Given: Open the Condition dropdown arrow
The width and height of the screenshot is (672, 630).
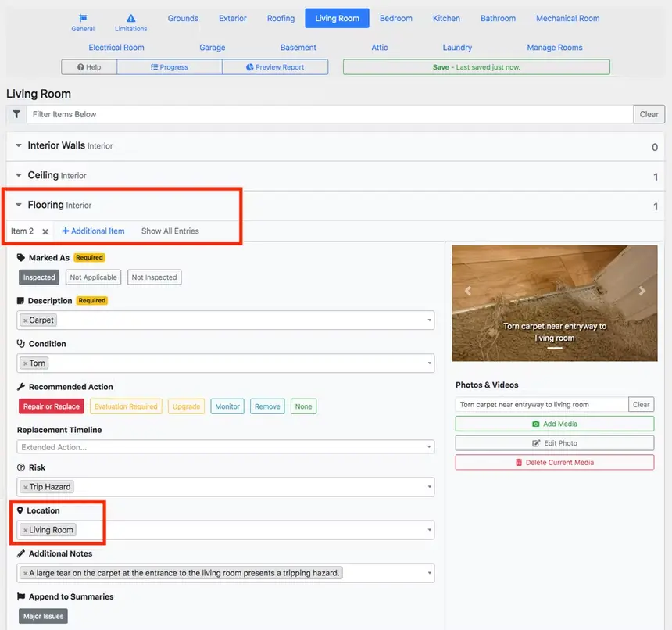Looking at the screenshot, I should click(x=429, y=363).
